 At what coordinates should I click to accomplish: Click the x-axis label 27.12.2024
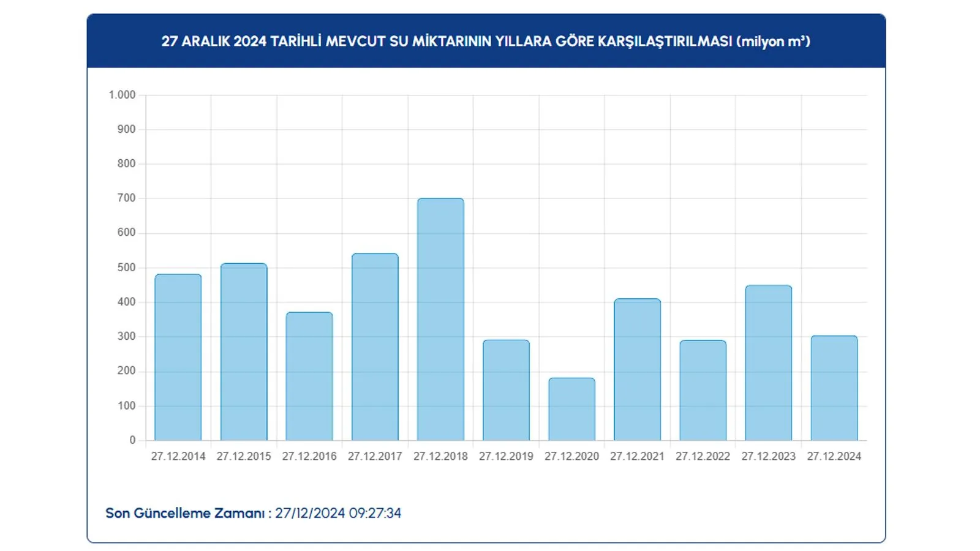click(834, 456)
